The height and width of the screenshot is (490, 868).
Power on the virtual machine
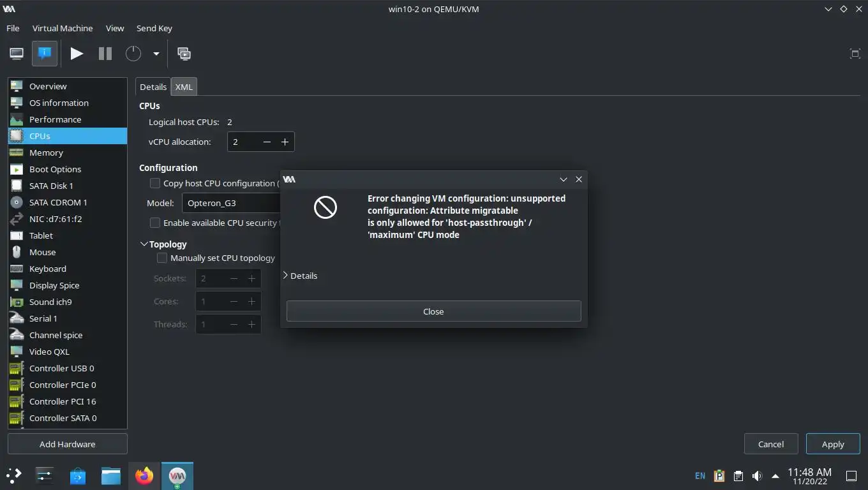(77, 54)
